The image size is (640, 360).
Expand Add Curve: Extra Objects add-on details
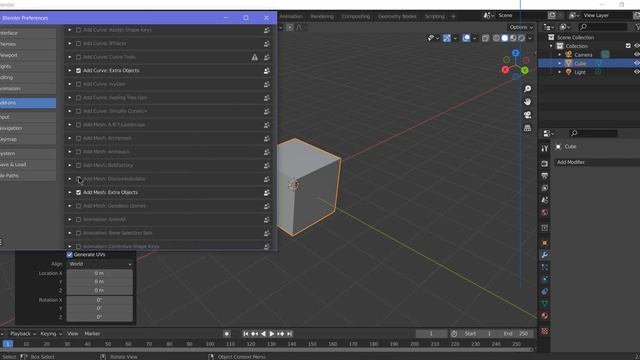point(69,71)
